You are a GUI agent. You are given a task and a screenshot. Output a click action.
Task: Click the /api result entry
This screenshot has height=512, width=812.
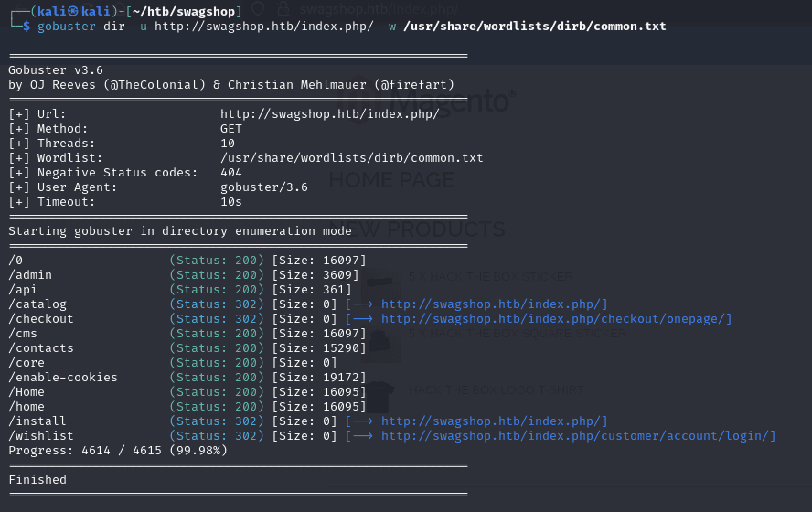click(23, 290)
